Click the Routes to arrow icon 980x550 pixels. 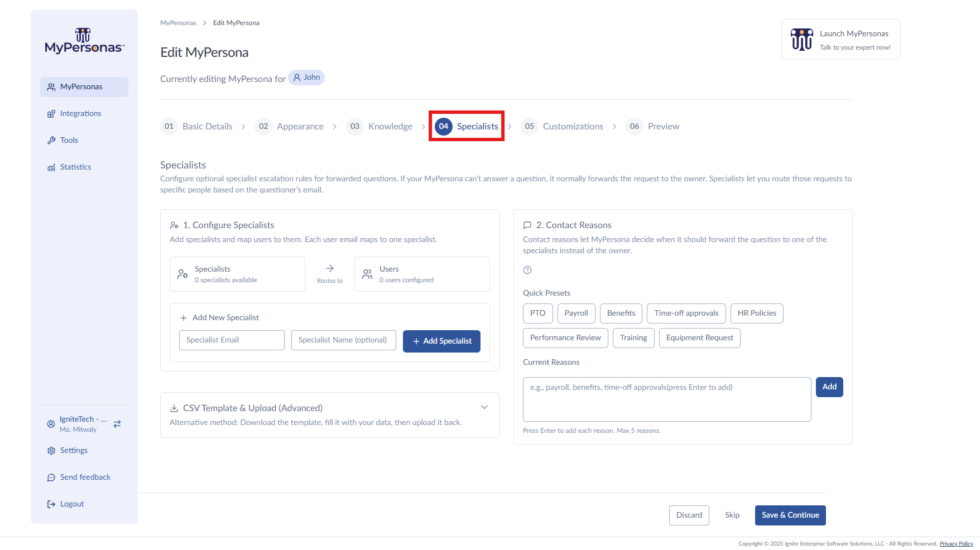330,268
